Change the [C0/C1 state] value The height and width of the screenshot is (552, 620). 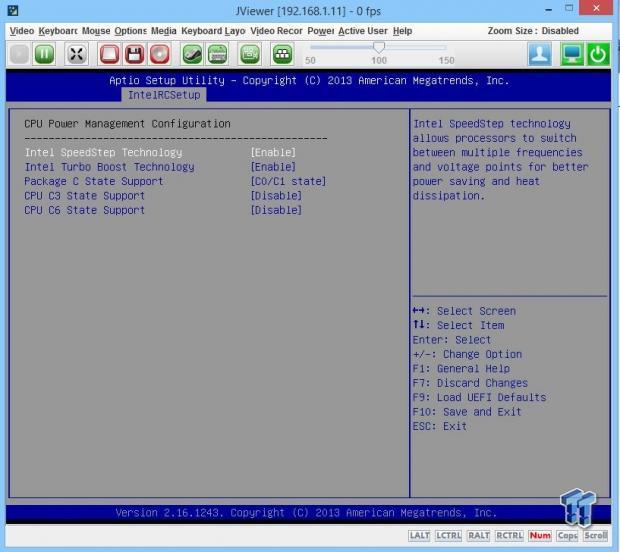click(288, 181)
